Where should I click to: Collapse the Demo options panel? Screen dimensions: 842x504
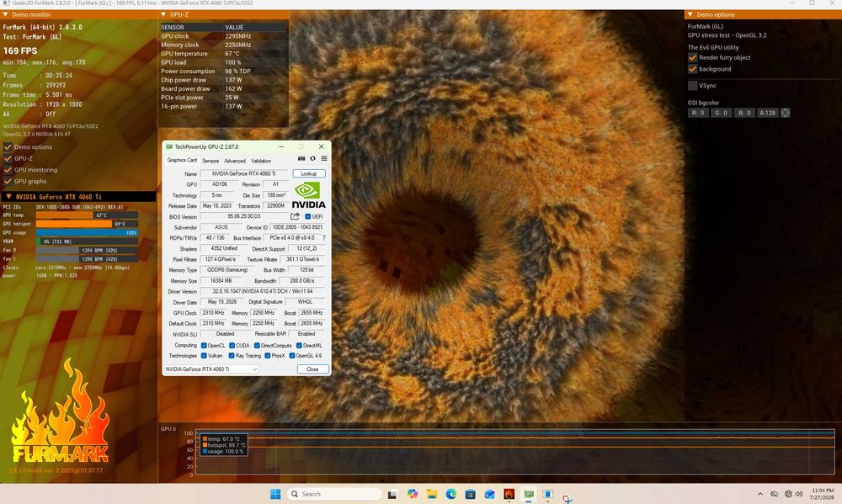690,14
